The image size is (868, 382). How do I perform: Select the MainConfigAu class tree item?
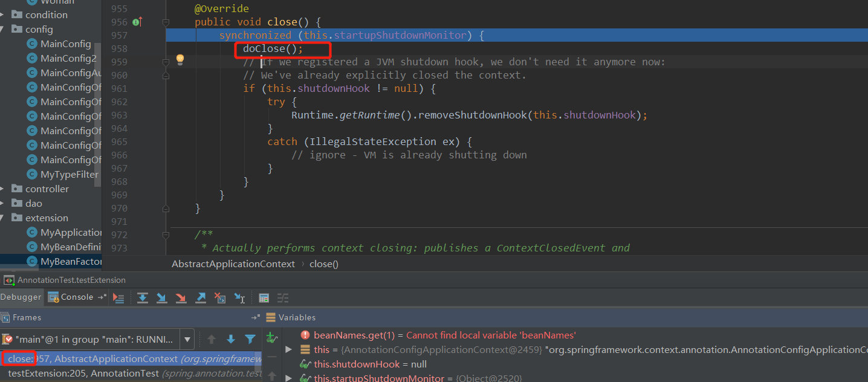[71, 73]
